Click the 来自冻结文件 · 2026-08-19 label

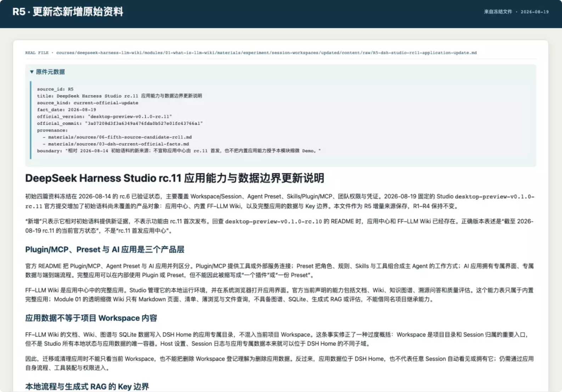[x=516, y=12]
